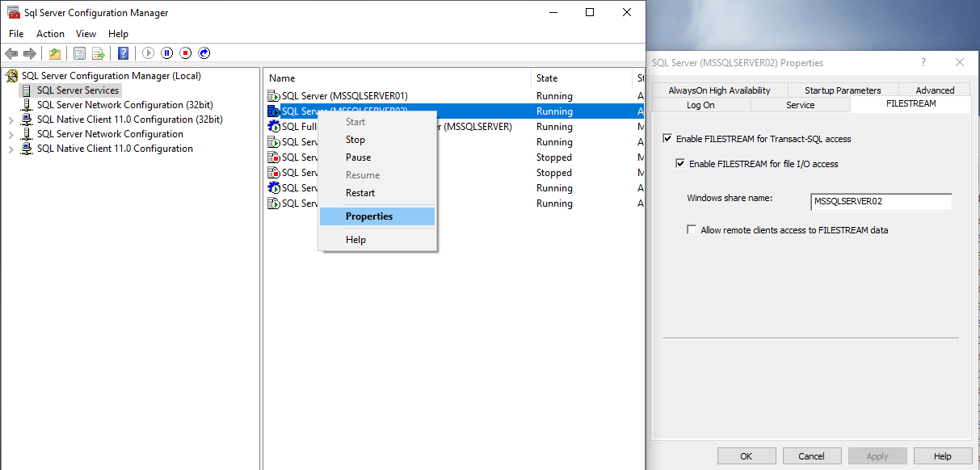Click the Up One Level folder icon
The height and width of the screenshot is (470, 980).
54,53
